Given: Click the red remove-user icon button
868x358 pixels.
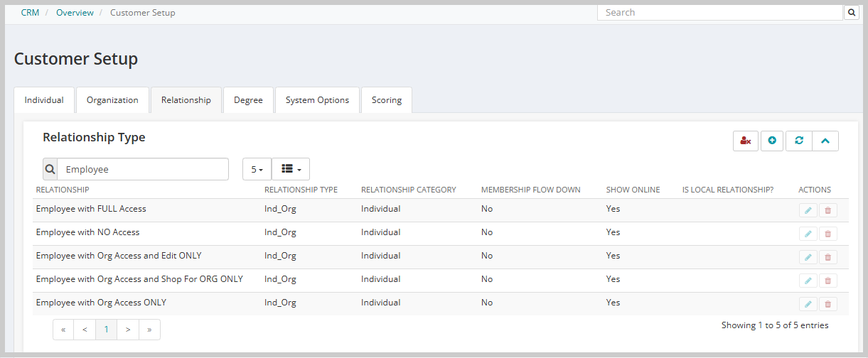Looking at the screenshot, I should pyautogui.click(x=746, y=141).
